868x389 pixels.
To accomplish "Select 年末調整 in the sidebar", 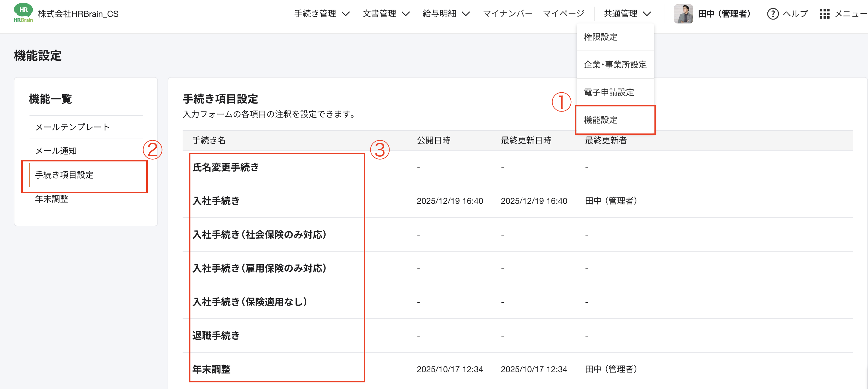I will click(51, 199).
